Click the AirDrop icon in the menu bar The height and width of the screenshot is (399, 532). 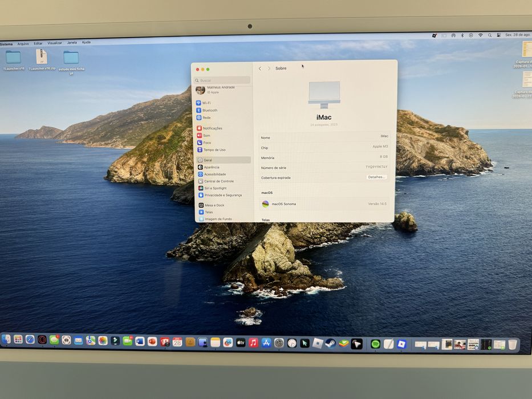pos(453,35)
